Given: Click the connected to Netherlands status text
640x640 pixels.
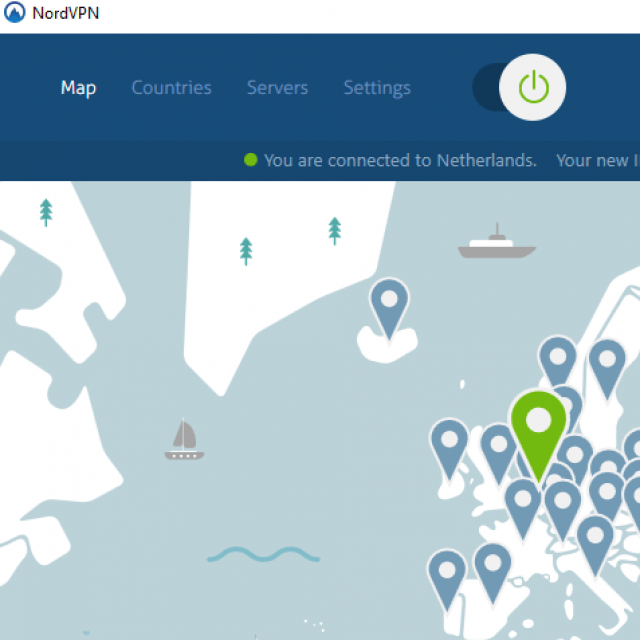Looking at the screenshot, I should point(400,160).
